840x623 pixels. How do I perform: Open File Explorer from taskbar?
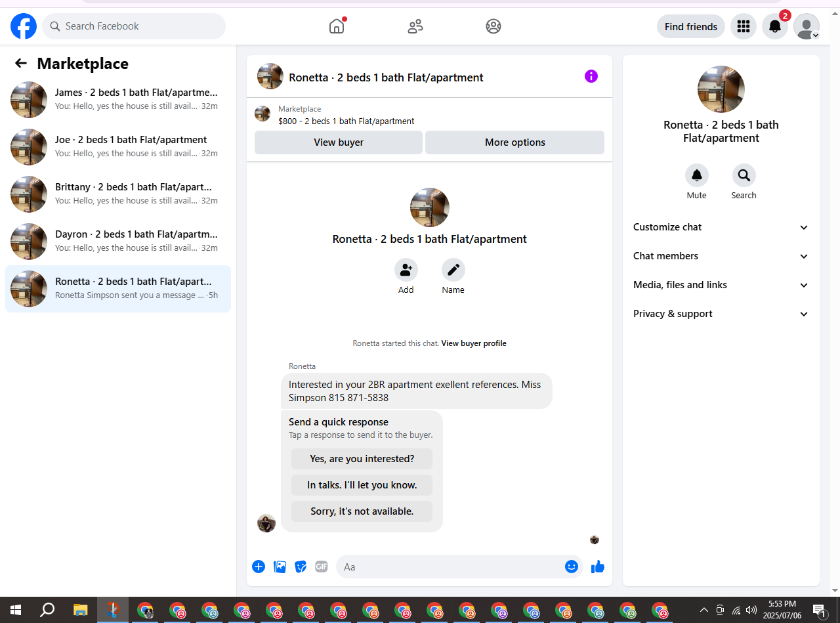(x=80, y=610)
